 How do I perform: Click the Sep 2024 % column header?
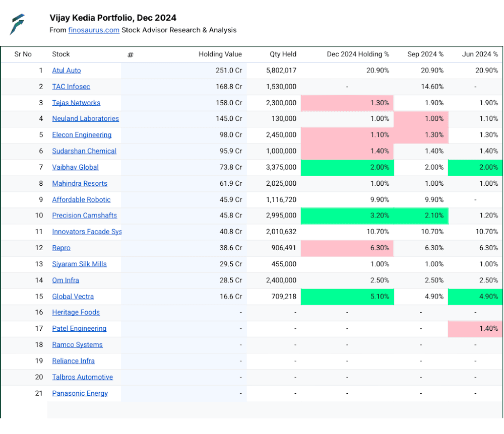coord(425,54)
